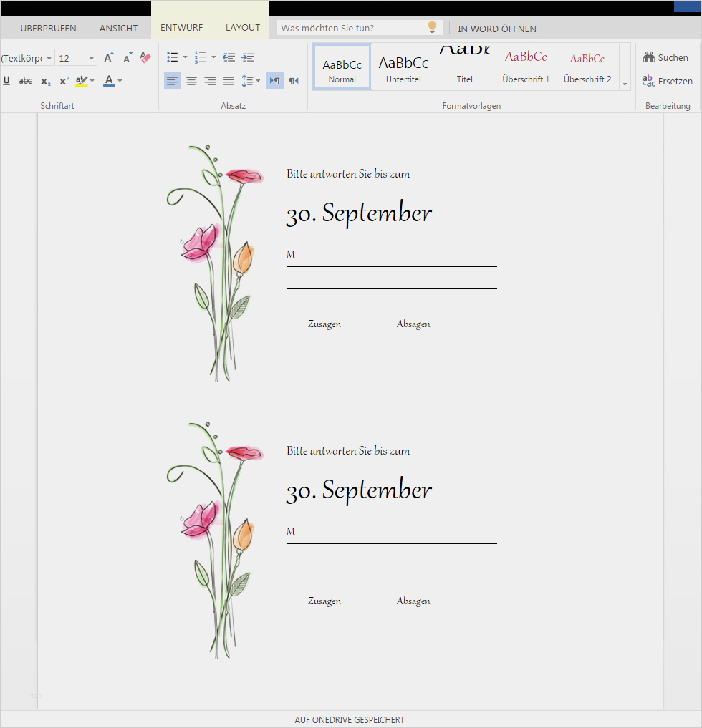Click the Suchen binoculars icon
Image resolution: width=702 pixels, height=728 pixels.
click(649, 57)
